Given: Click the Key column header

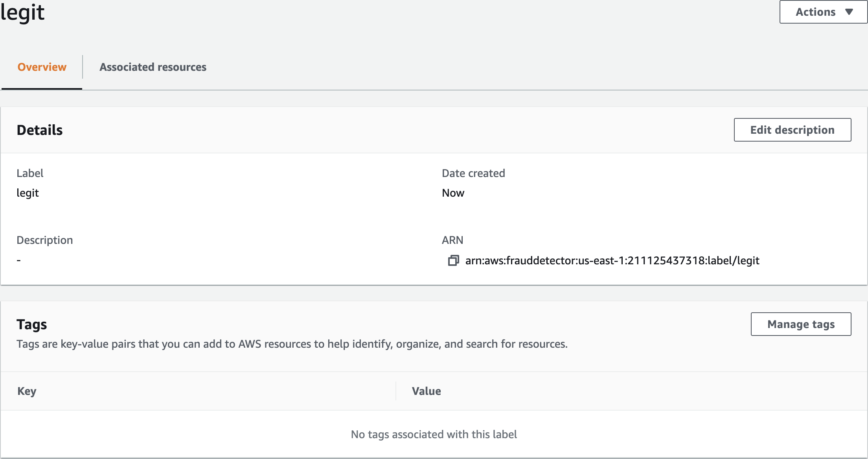Looking at the screenshot, I should pyautogui.click(x=27, y=391).
